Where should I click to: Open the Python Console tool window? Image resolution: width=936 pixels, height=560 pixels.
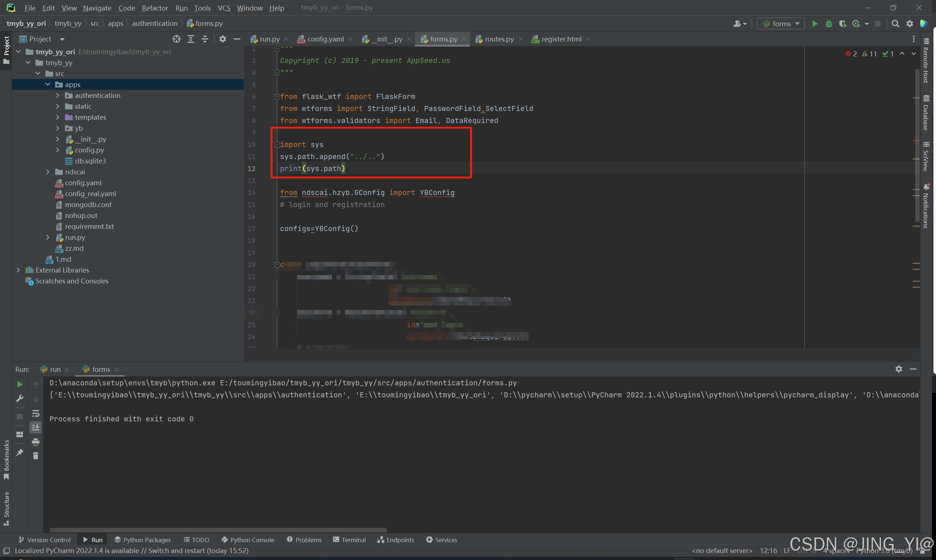pyautogui.click(x=248, y=540)
